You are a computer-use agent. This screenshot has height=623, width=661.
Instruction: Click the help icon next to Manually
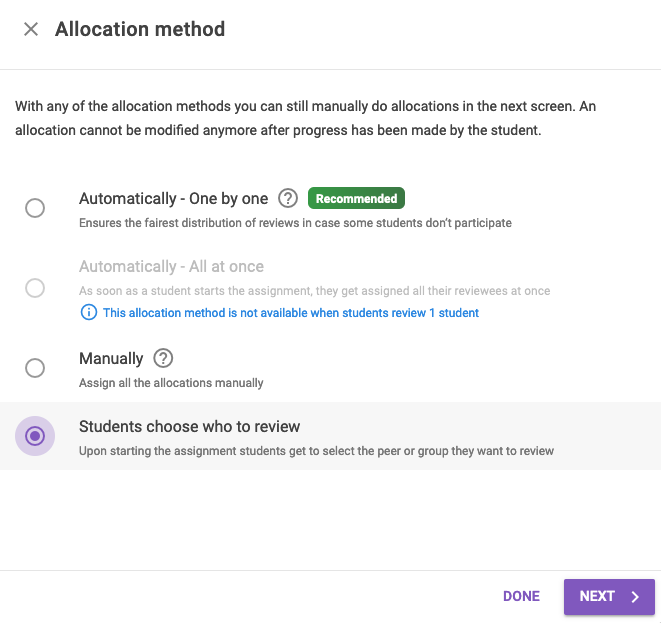[163, 358]
